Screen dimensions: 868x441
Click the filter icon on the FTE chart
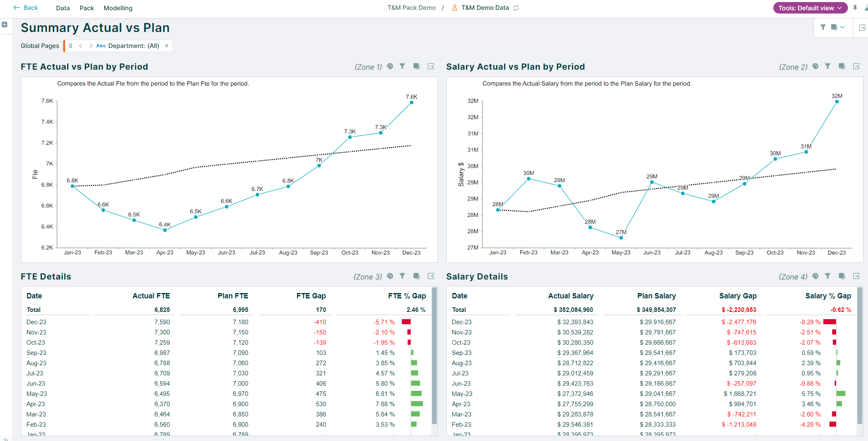(402, 66)
